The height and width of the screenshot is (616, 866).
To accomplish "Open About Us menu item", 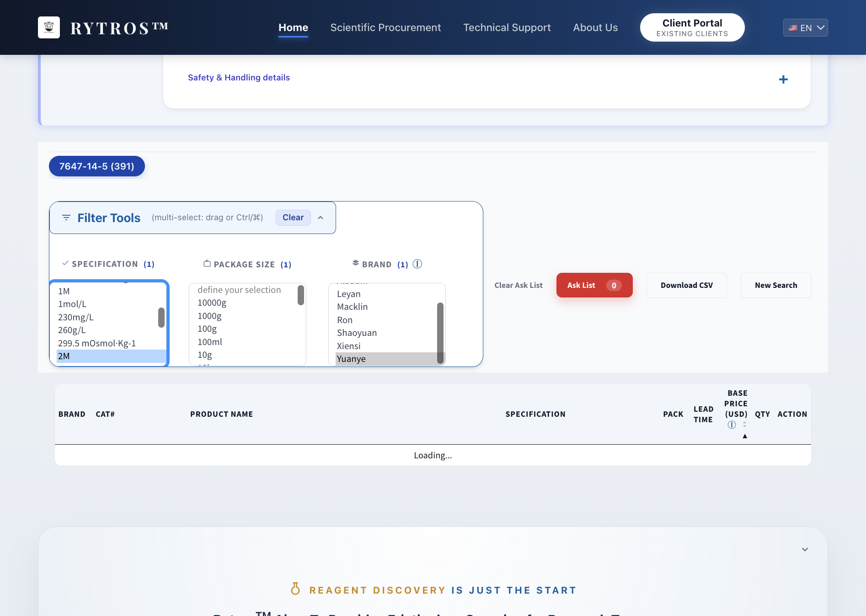I will [x=595, y=27].
